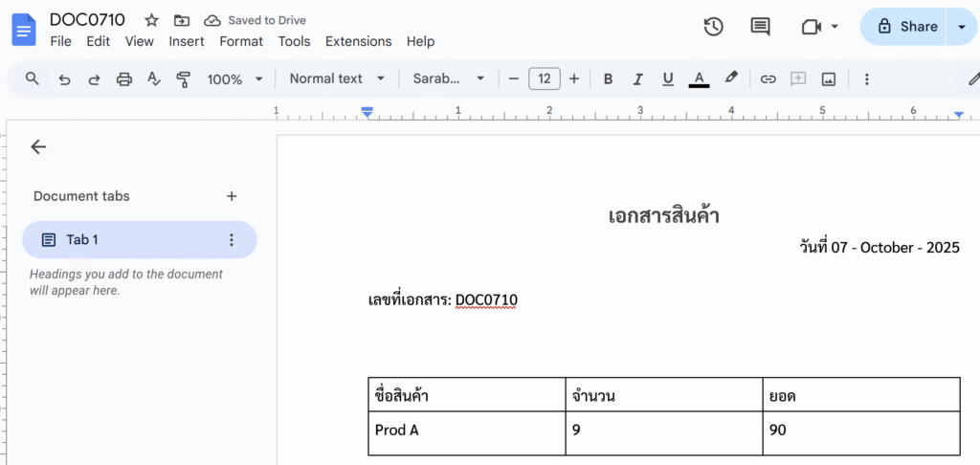This screenshot has width=980, height=465.
Task: Select the paint format roller tool
Action: (x=184, y=79)
